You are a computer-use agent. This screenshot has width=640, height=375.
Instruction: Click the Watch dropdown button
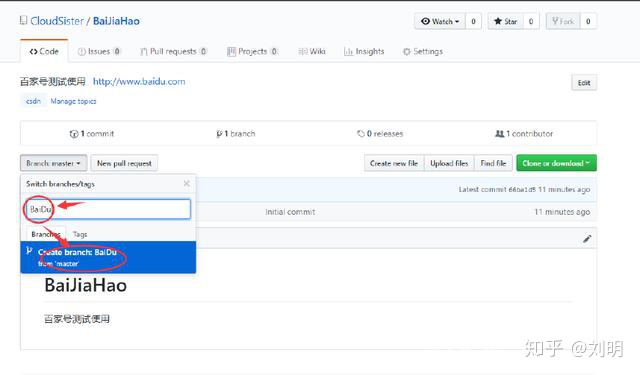click(440, 21)
